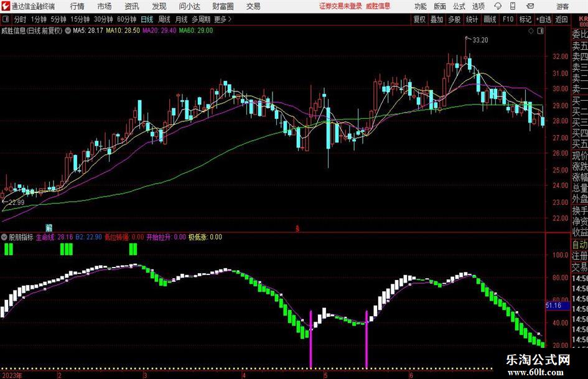Expand the 更多 period options

coord(223,19)
